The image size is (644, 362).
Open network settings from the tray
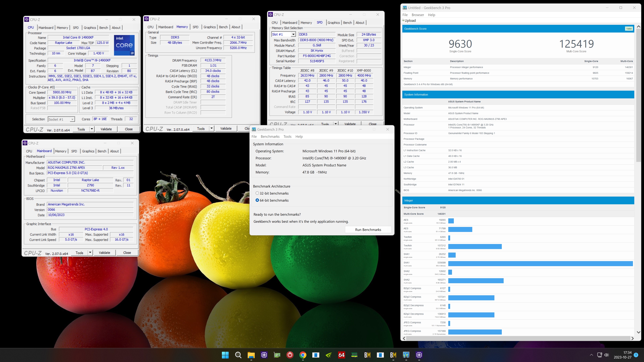point(599,355)
